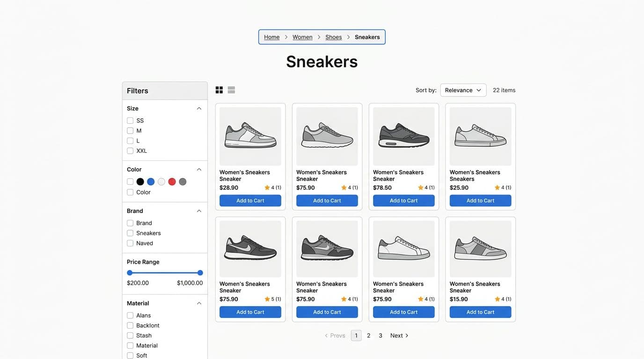Viewport: 644px width, 359px height.
Task: Add the $25.90 sneakers to cart
Action: click(x=480, y=201)
